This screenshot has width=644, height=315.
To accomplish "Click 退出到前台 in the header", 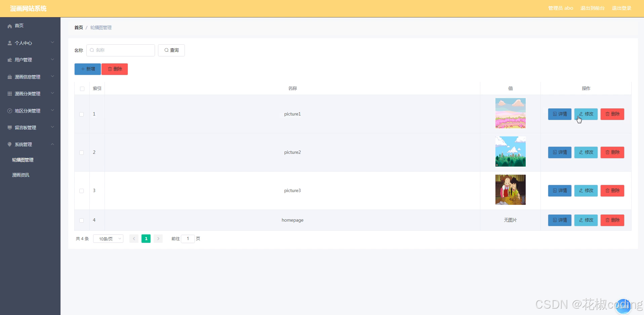I will point(592,8).
